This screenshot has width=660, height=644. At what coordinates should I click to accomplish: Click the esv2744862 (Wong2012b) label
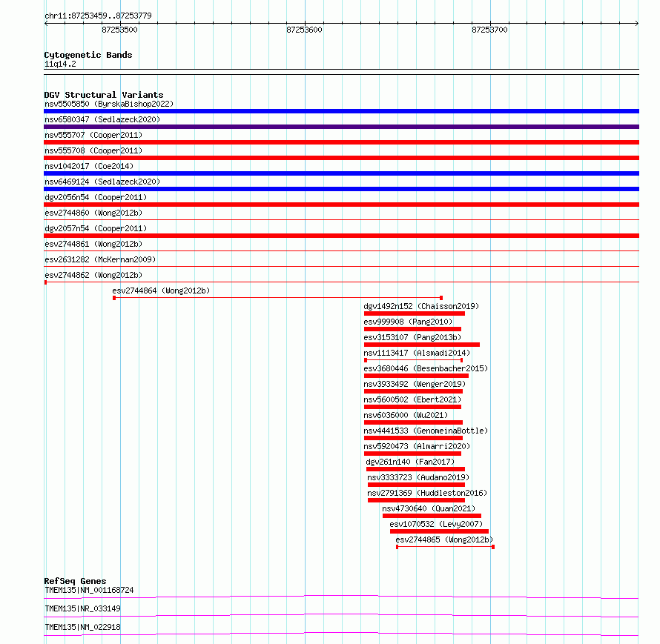93,275
